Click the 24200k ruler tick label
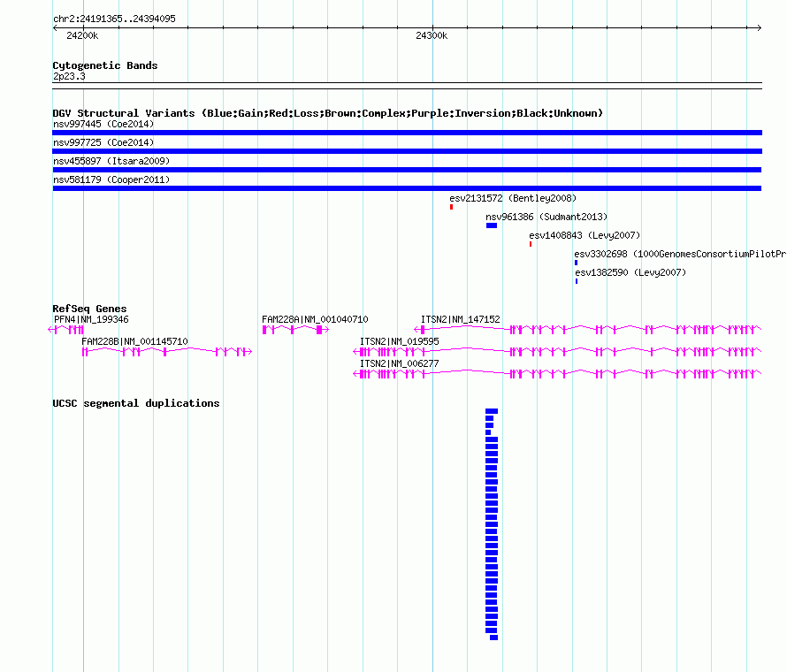This screenshot has height=672, width=787. [82, 35]
